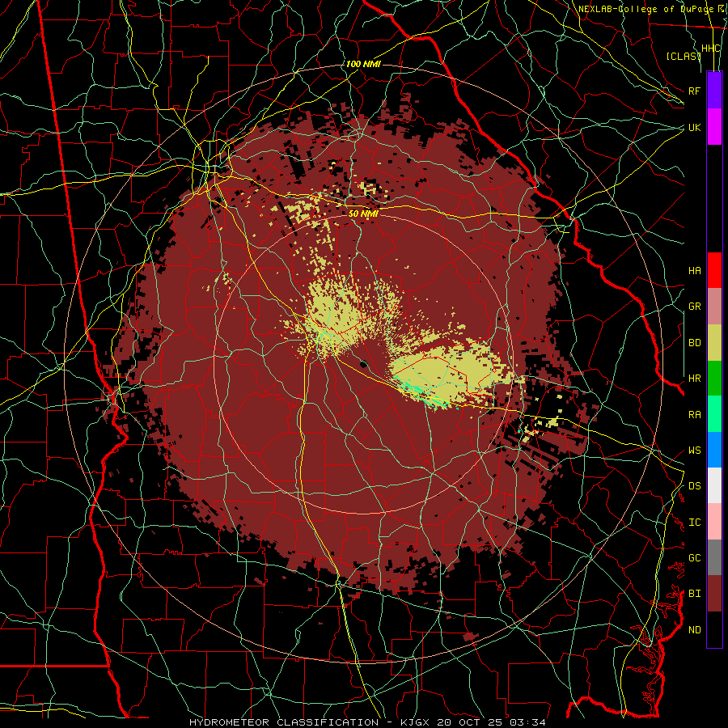Click the KJGX station identifier in caption
The height and width of the screenshot is (728, 728).
click(415, 722)
